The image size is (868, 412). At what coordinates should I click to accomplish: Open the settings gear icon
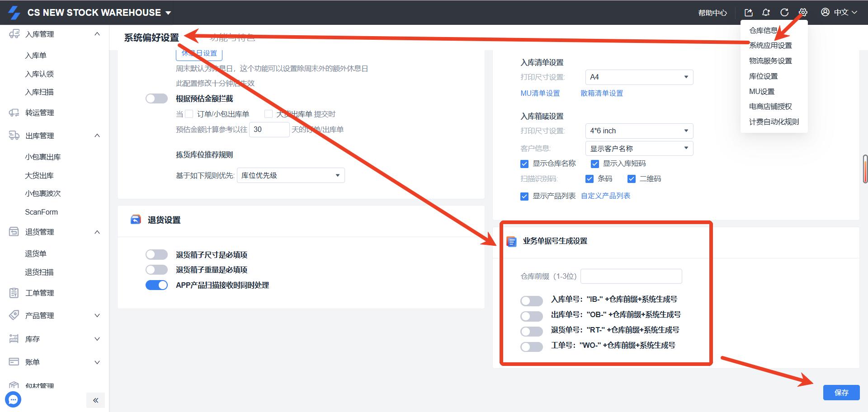click(803, 13)
